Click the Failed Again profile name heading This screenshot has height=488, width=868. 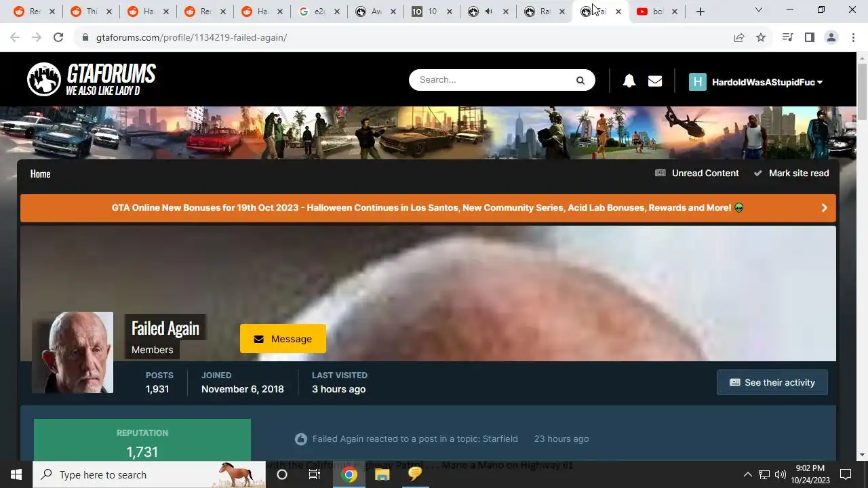165,328
